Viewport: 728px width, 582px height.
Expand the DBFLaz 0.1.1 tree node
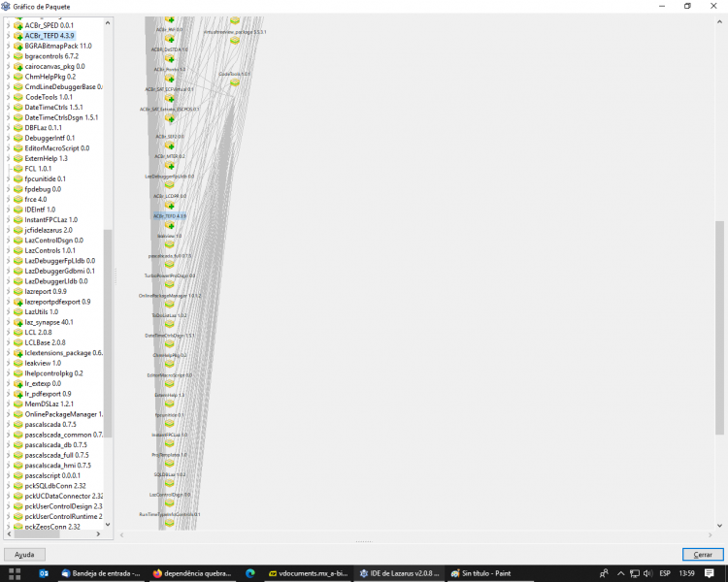pyautogui.click(x=9, y=128)
